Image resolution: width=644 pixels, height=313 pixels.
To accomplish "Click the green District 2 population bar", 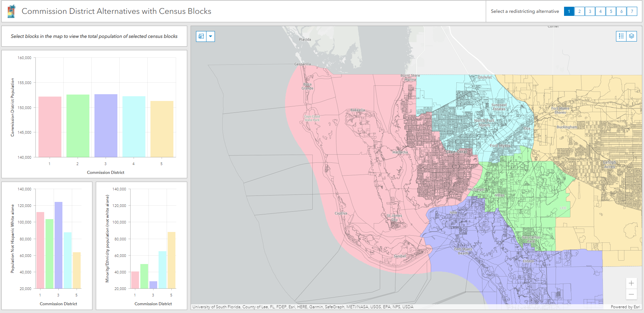I will 78,126.
